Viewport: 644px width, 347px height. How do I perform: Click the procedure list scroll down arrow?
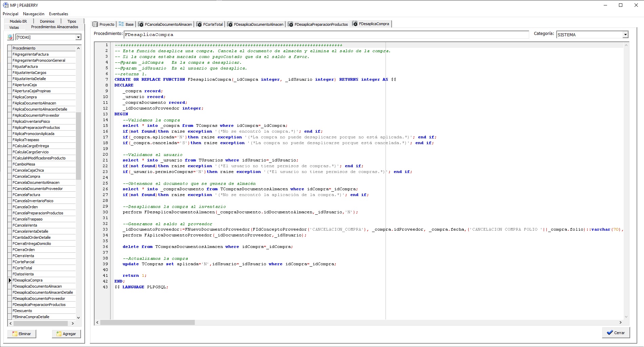point(78,318)
